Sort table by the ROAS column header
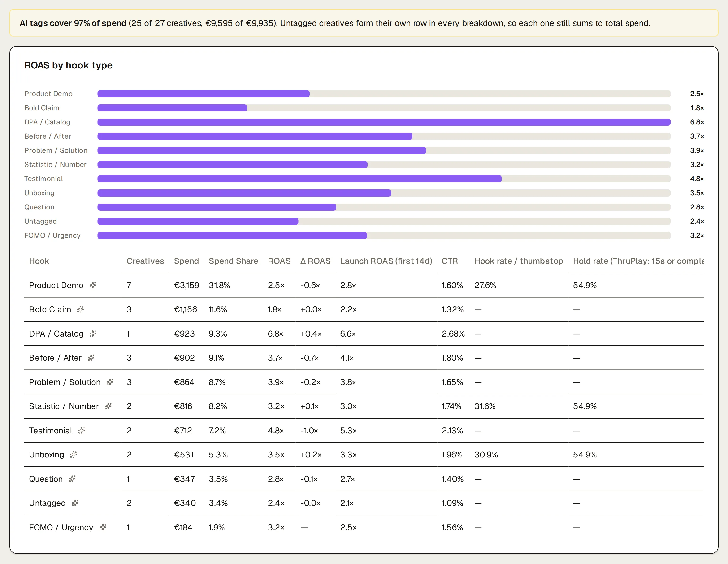Viewport: 728px width, 564px height. pos(279,261)
